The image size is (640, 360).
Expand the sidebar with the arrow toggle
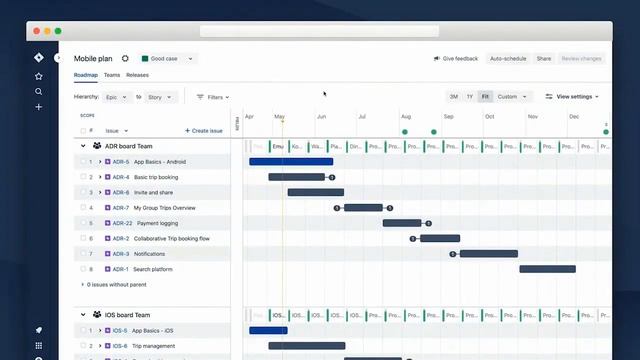pyautogui.click(x=58, y=58)
